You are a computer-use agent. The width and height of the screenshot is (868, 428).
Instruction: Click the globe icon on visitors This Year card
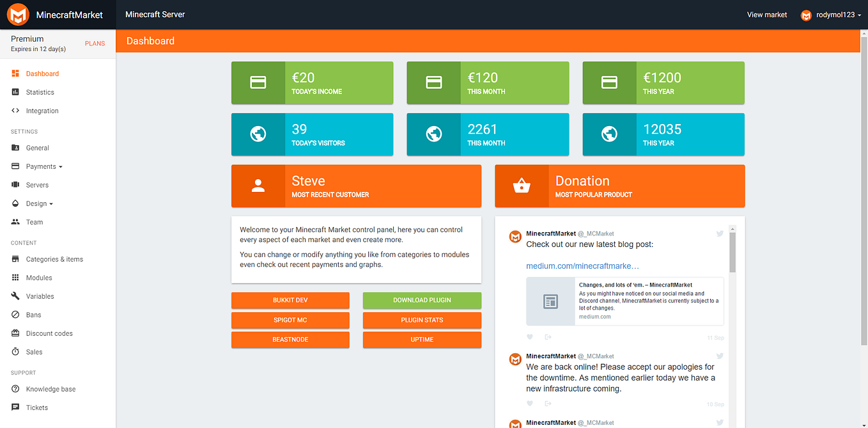pyautogui.click(x=610, y=134)
